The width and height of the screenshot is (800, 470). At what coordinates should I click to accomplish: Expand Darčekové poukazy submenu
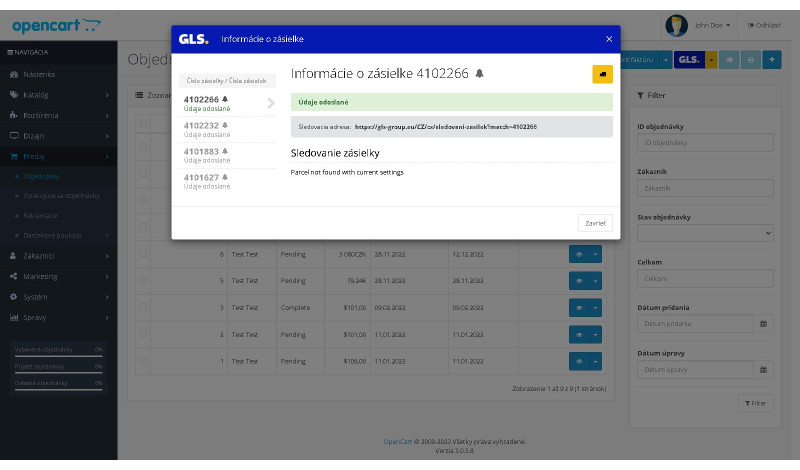click(x=59, y=235)
